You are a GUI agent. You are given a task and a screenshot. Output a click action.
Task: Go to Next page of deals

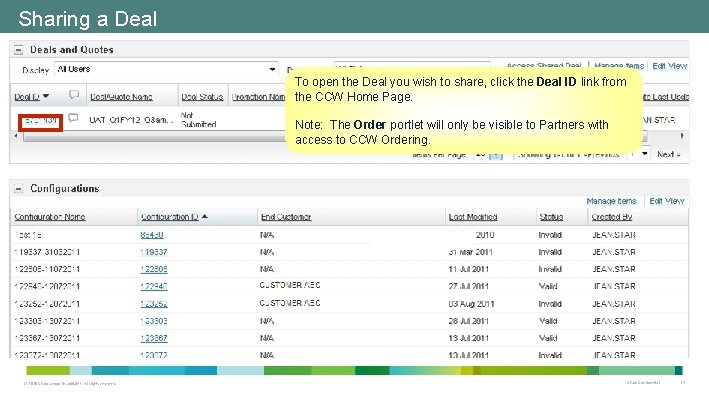click(x=669, y=154)
